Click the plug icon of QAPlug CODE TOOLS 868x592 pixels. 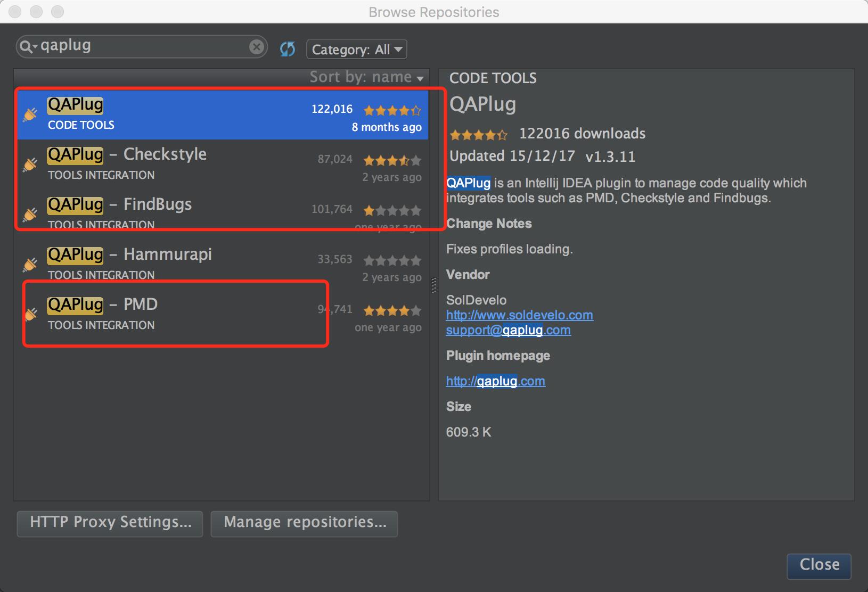pos(30,114)
